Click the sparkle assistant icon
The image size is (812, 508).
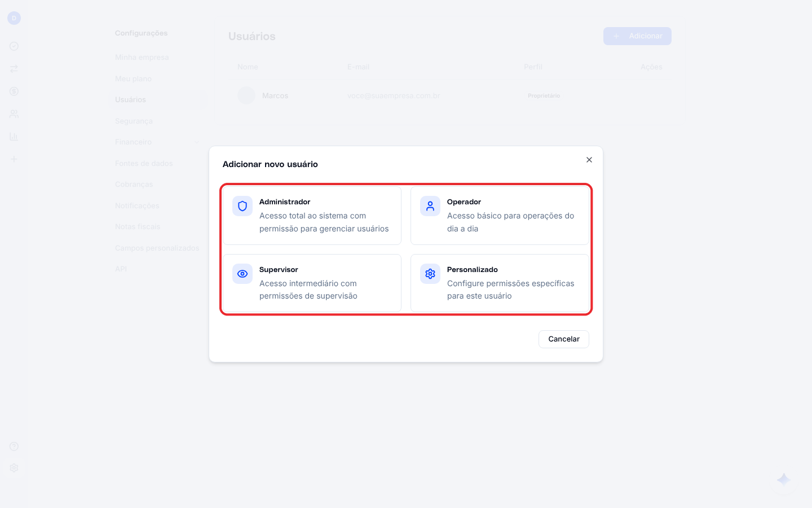pos(784,480)
